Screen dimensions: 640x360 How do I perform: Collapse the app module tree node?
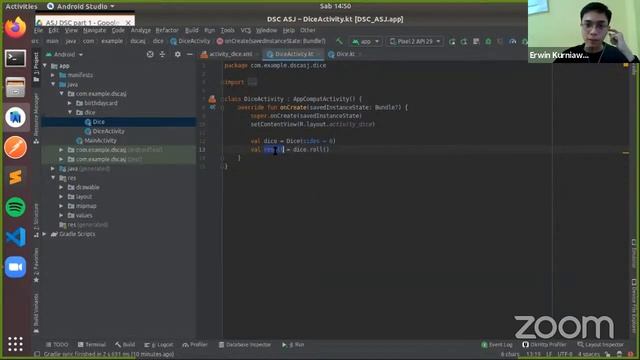coord(45,66)
